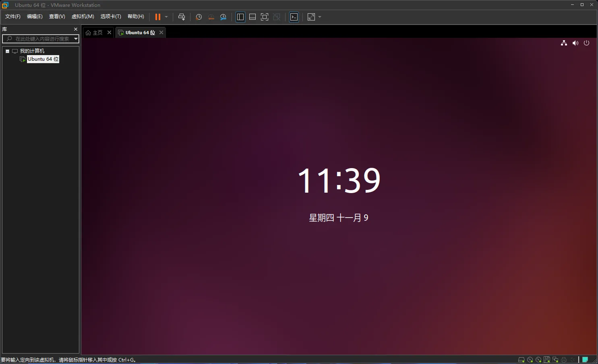
Task: Click the CD/DVD device status icon
Action: click(x=530, y=360)
